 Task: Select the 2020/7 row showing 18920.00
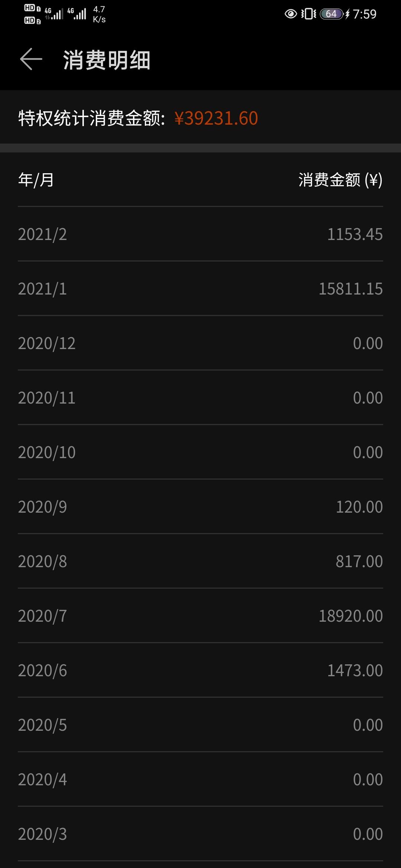click(x=200, y=616)
